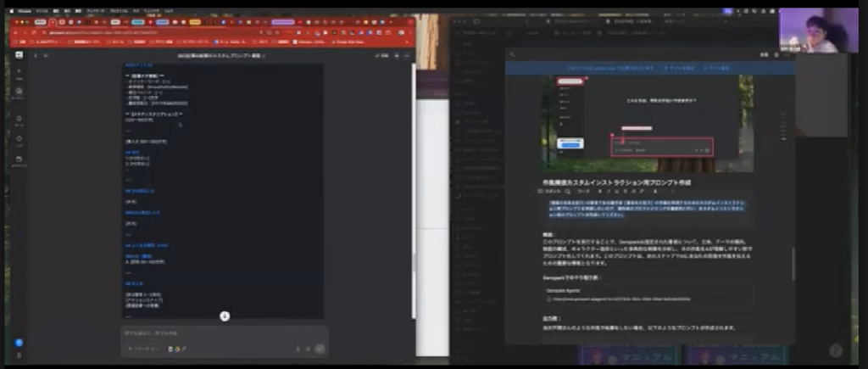This screenshot has height=369, width=868.
Task: Click the microphone icon in chat input
Action: (x=308, y=348)
